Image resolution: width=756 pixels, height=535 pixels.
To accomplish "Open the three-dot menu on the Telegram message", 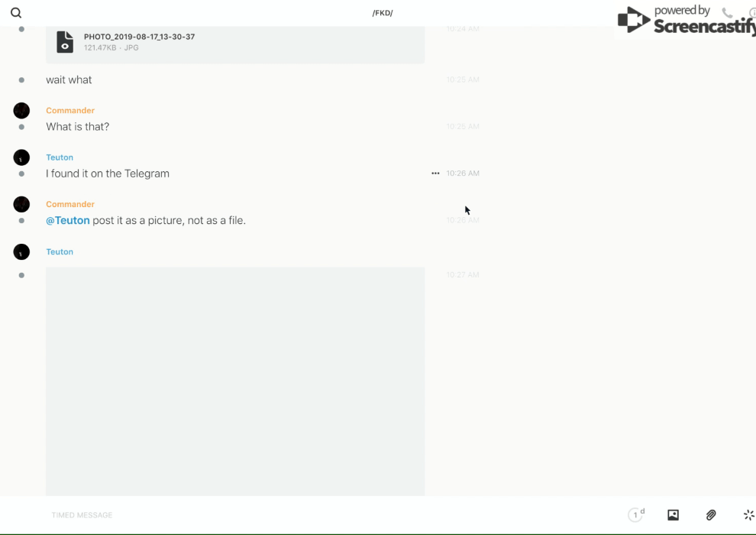I will coord(435,173).
